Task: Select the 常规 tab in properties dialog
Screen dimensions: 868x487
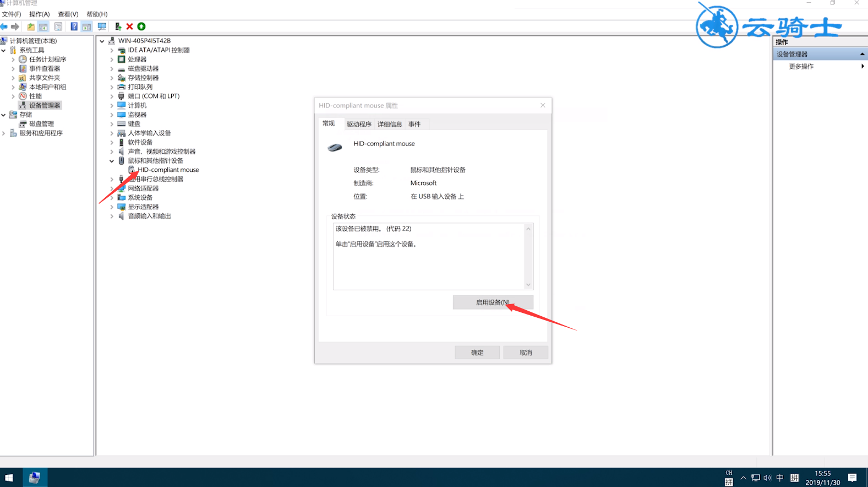Action: pos(329,123)
